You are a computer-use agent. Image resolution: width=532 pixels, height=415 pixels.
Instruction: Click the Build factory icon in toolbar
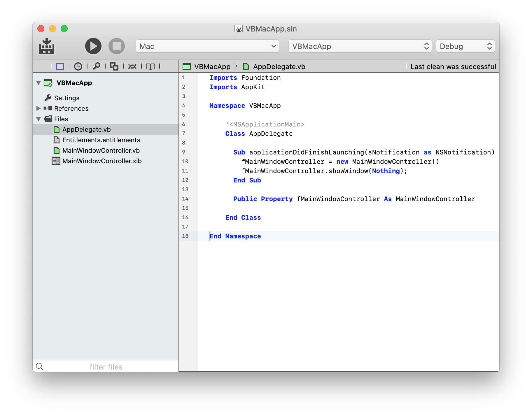47,46
